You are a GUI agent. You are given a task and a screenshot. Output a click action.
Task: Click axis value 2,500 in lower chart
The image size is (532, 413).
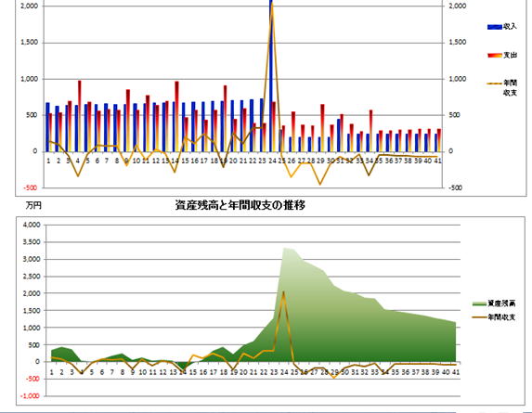tap(32, 276)
